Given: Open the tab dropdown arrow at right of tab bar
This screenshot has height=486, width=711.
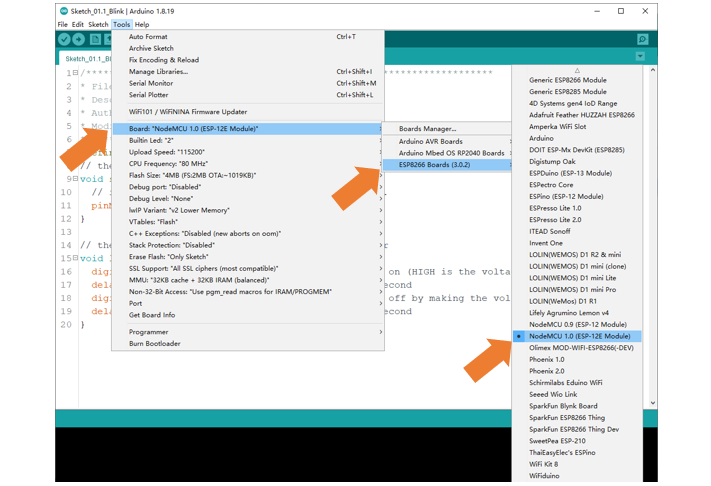Looking at the screenshot, I should pyautogui.click(x=640, y=56).
